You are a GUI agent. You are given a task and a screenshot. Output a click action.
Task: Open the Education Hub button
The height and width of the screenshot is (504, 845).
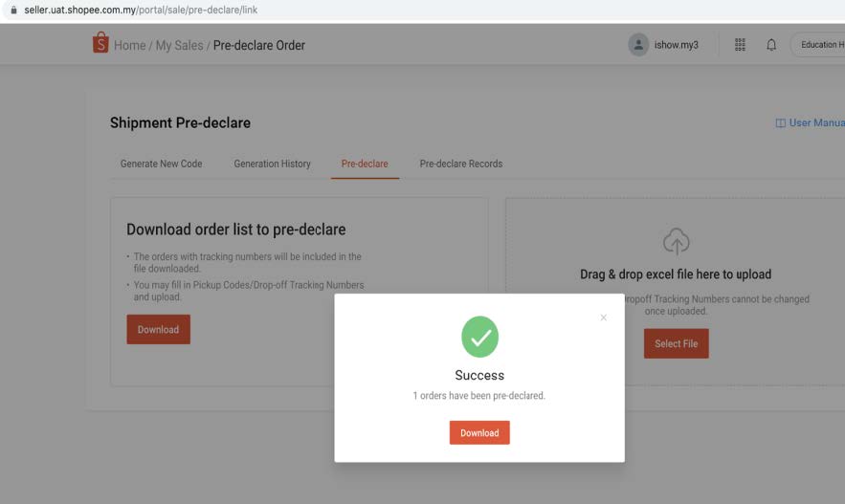(x=818, y=45)
